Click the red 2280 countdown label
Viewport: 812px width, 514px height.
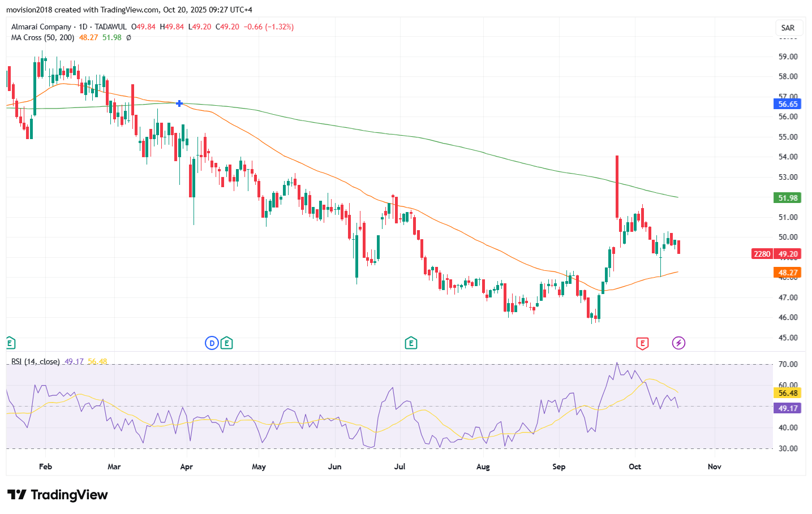pyautogui.click(x=762, y=254)
